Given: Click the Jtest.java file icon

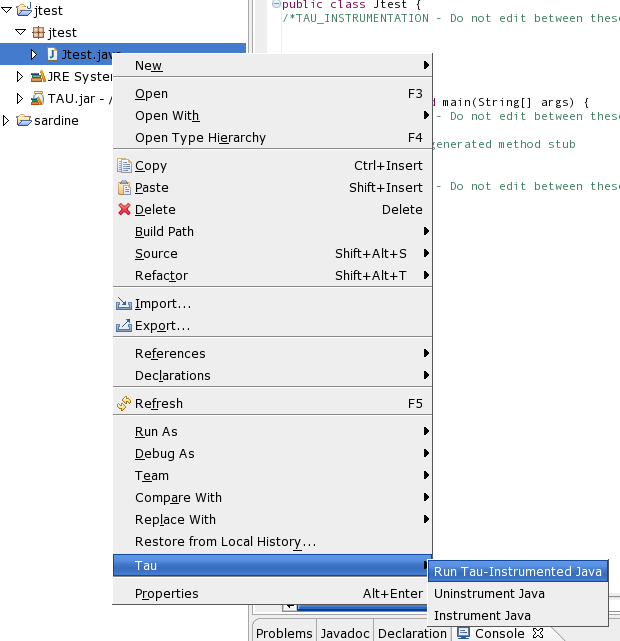Looking at the screenshot, I should point(52,54).
